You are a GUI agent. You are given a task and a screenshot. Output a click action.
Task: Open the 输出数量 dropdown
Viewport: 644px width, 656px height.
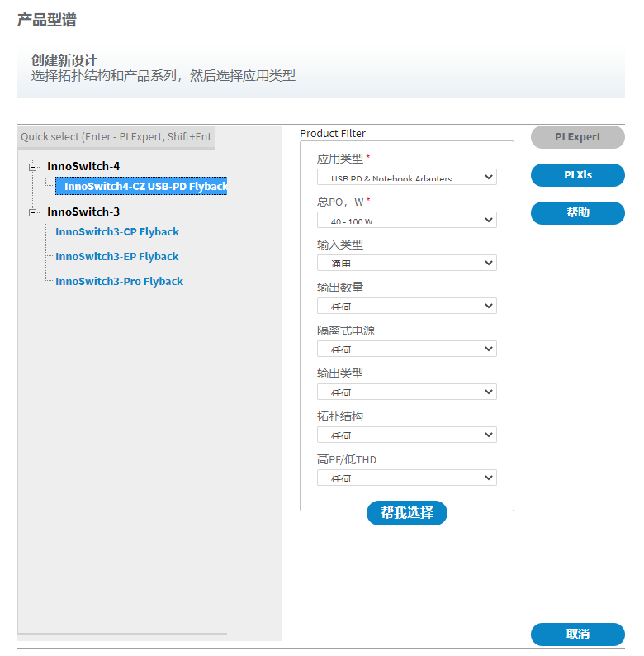click(407, 306)
